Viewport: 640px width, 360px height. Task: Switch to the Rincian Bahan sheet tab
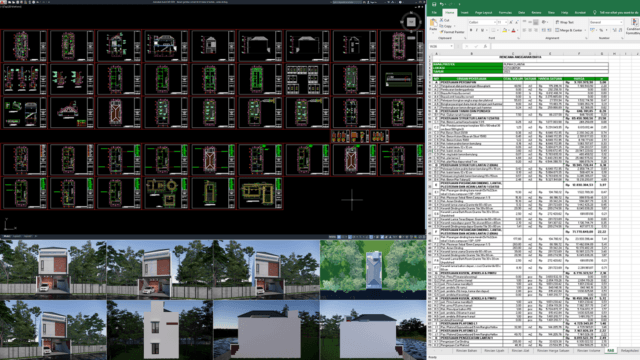[x=467, y=351]
